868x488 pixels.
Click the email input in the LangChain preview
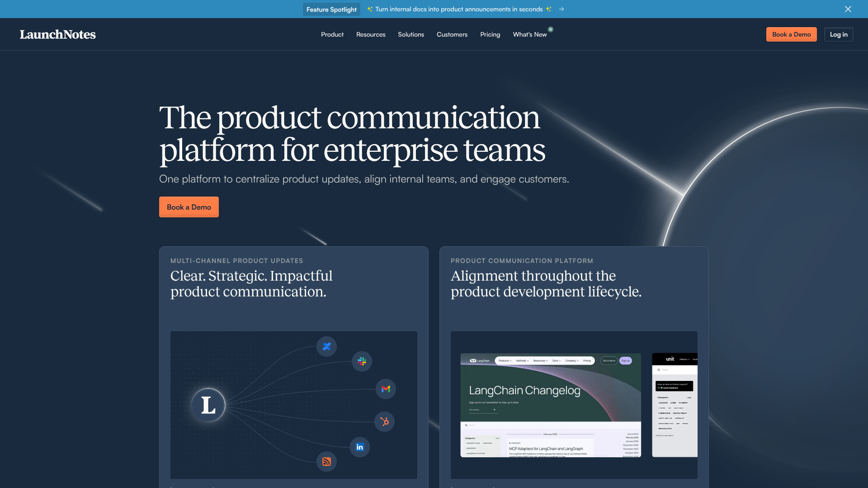476,410
